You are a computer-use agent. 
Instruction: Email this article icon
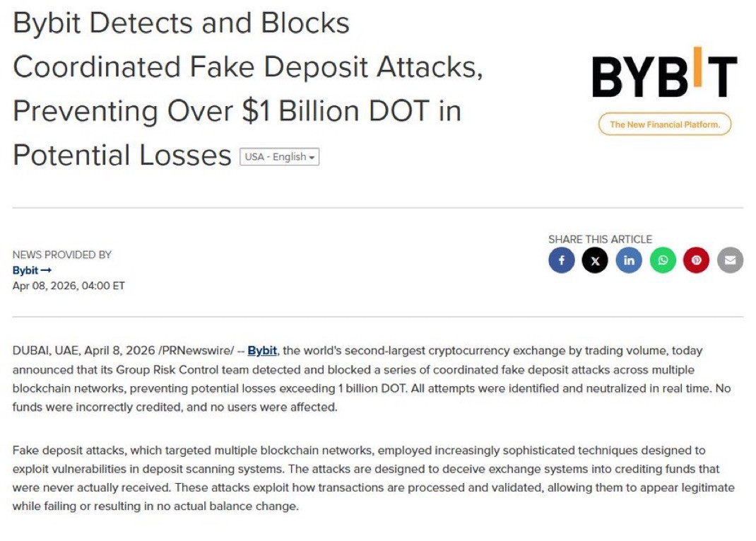[x=731, y=261]
